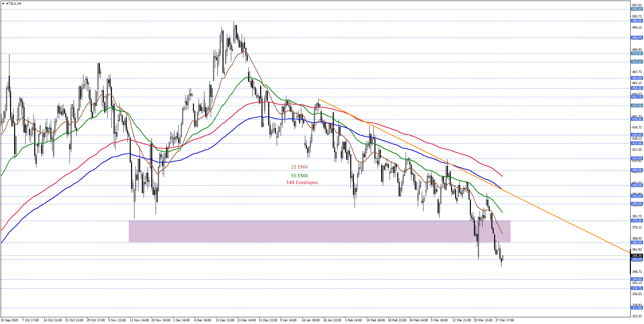Click the 464.00 price level tag

tap(637, 78)
